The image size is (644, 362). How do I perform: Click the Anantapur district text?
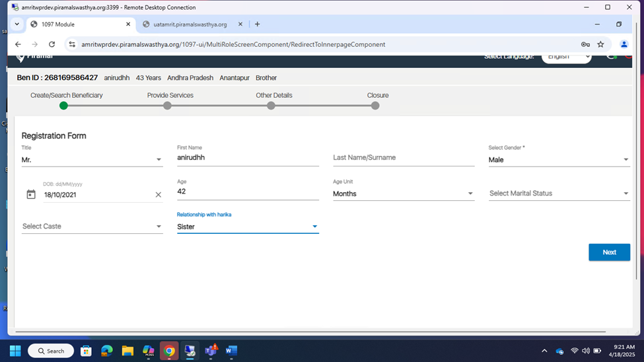tap(234, 78)
